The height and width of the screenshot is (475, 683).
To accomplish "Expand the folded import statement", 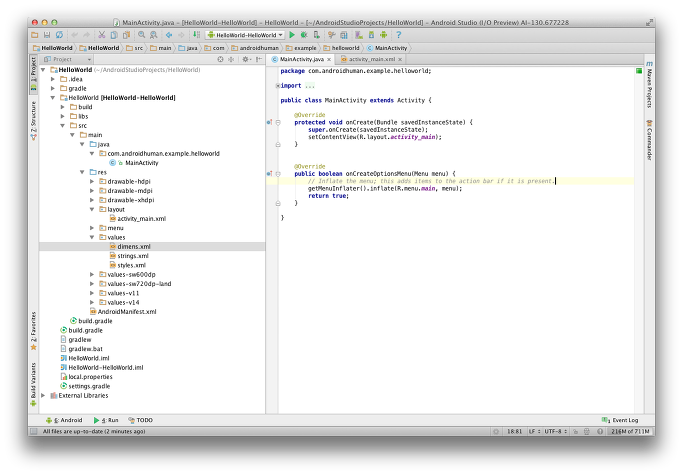I will 277,86.
